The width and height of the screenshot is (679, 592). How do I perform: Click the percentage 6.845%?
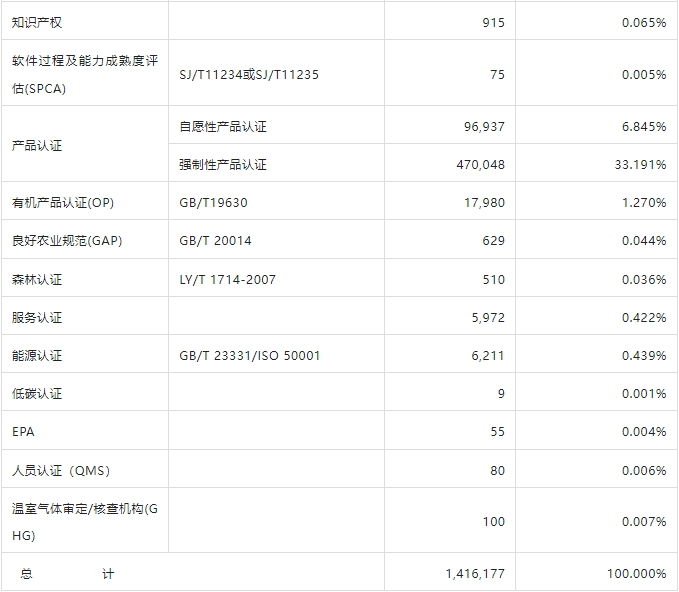click(x=644, y=126)
